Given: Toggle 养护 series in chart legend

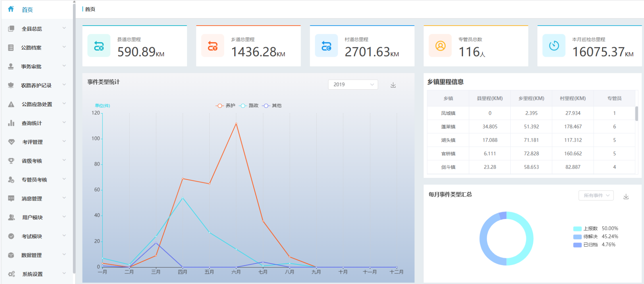Looking at the screenshot, I should [225, 106].
